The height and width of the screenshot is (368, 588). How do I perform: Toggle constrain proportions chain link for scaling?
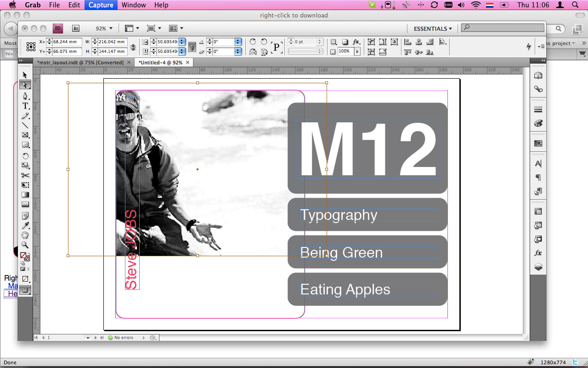pyautogui.click(x=192, y=46)
